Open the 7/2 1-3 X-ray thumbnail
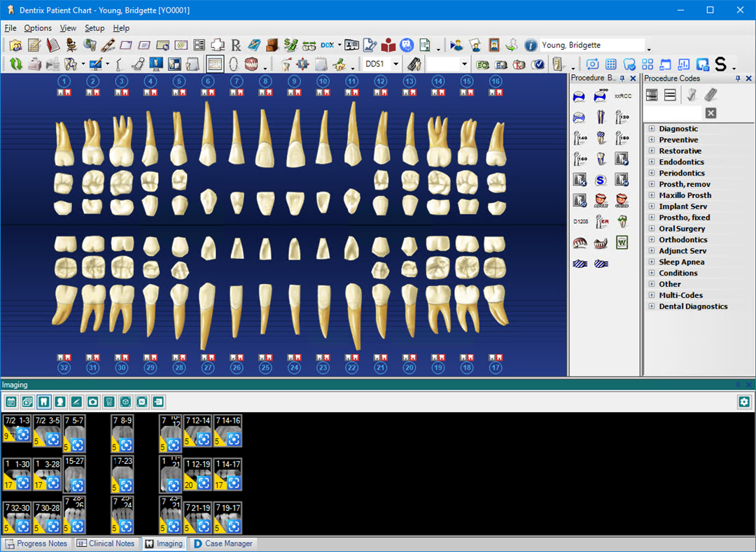Viewport: 756px width, 552px height. coord(17,431)
